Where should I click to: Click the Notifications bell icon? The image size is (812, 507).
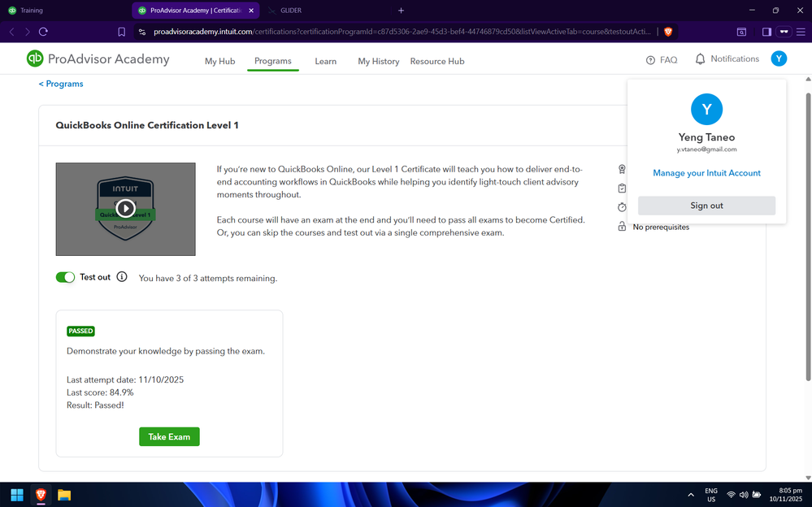click(x=700, y=59)
